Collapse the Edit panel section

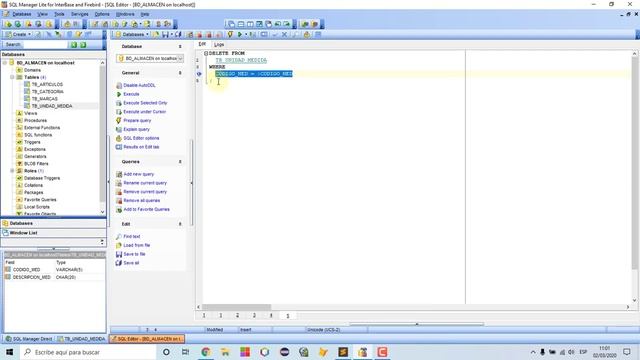pyautogui.click(x=180, y=224)
